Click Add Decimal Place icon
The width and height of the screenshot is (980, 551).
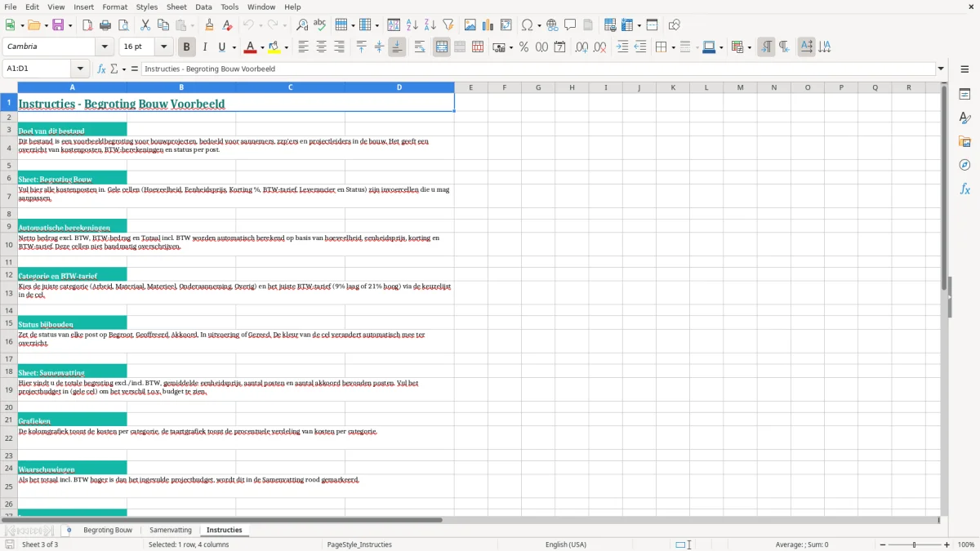[581, 47]
